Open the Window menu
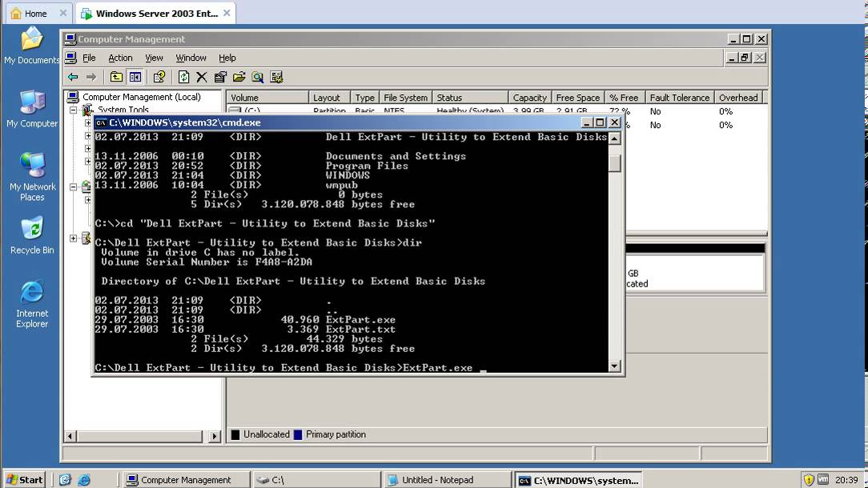This screenshot has height=488, width=868. [x=191, y=58]
